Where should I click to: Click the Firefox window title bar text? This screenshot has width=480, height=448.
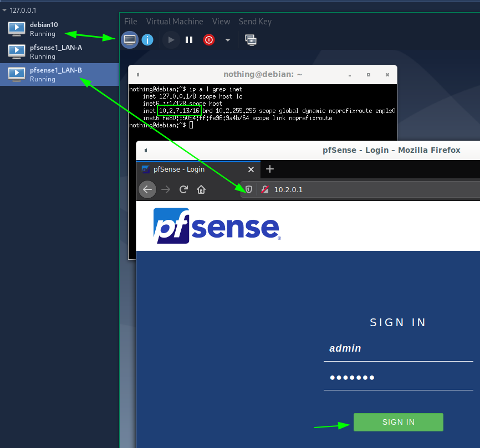[x=391, y=150]
